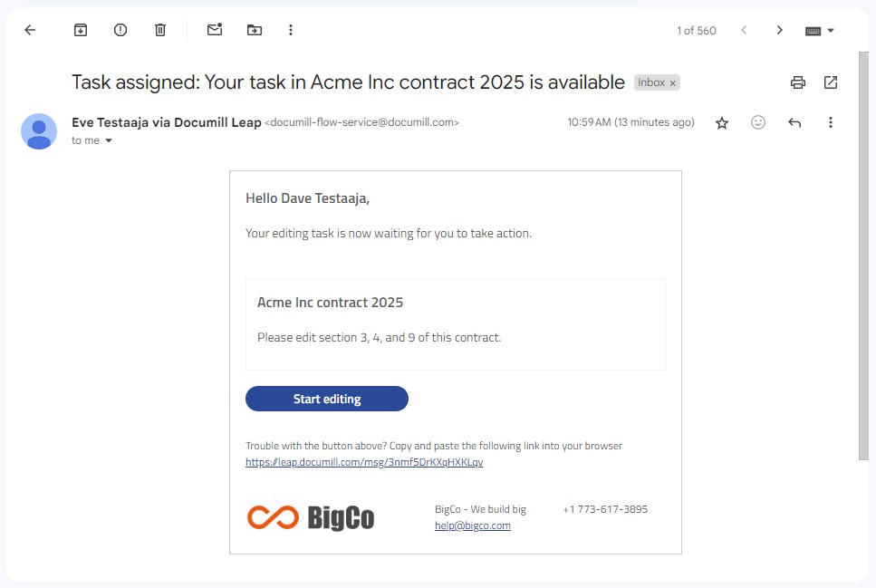
Task: Expand the 'to me' recipient details
Action: pyautogui.click(x=92, y=140)
